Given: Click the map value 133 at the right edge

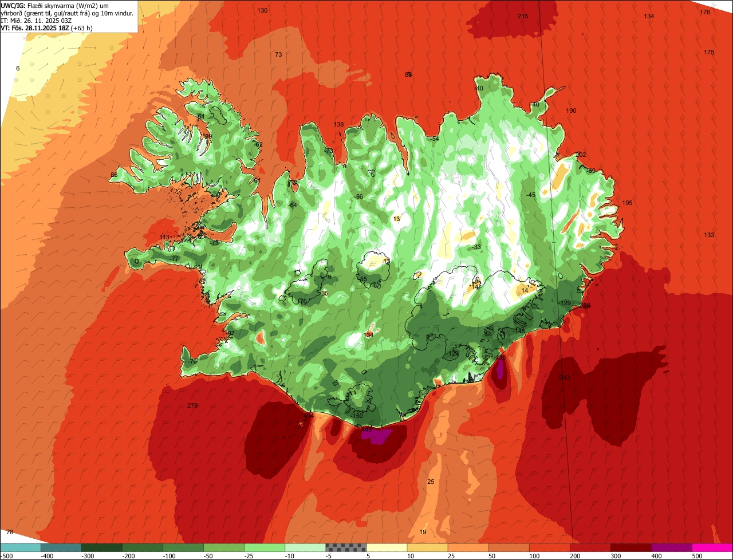Looking at the screenshot, I should (x=709, y=235).
